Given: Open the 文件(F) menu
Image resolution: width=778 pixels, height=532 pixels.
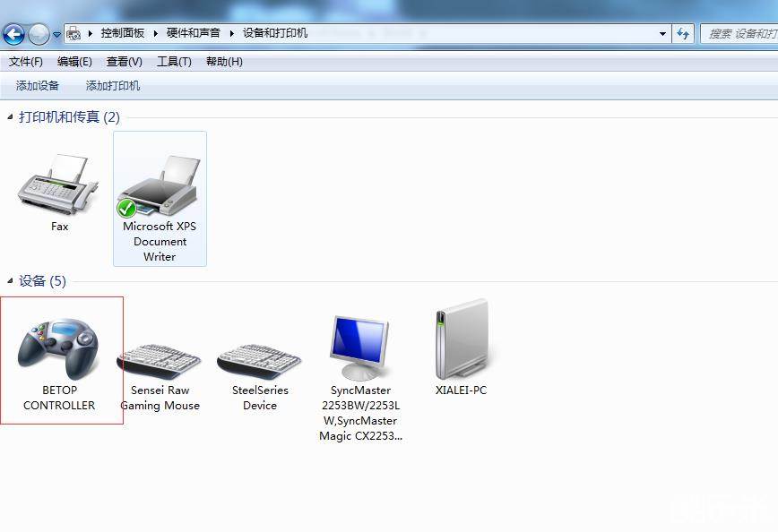Looking at the screenshot, I should coord(26,62).
